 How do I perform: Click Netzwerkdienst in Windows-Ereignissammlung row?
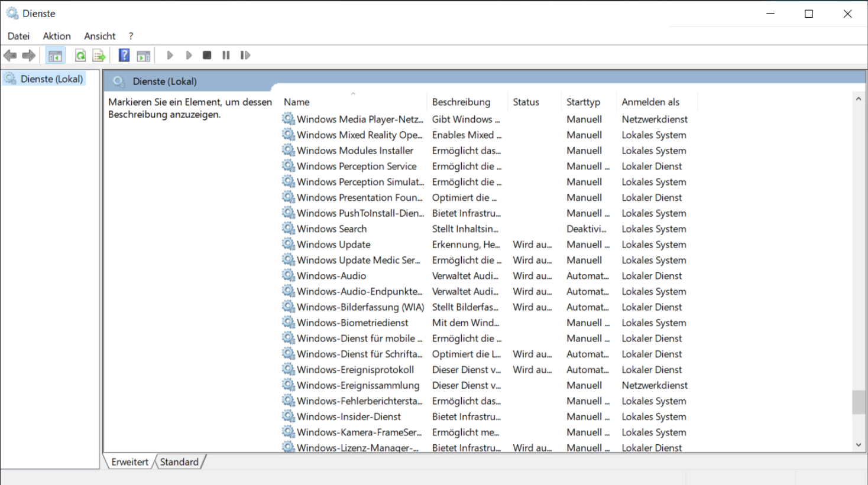655,385
